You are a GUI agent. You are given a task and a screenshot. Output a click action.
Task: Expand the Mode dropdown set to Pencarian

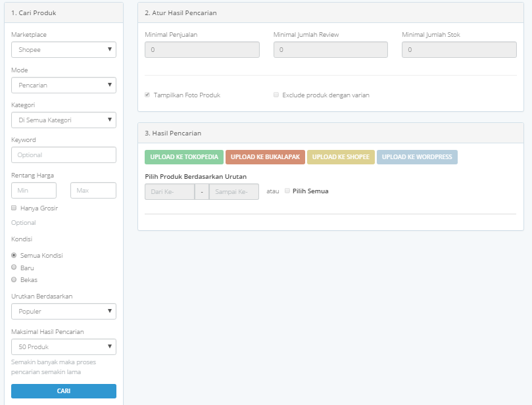tap(64, 85)
